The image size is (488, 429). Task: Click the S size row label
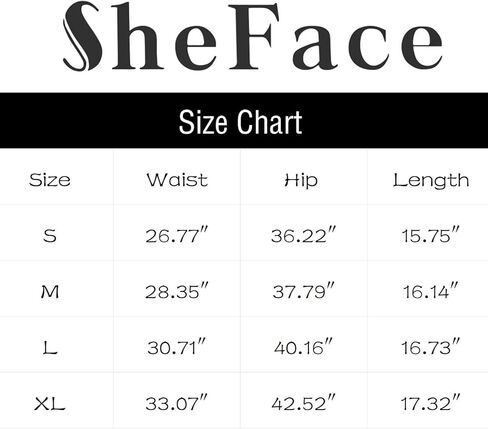pyautogui.click(x=50, y=236)
